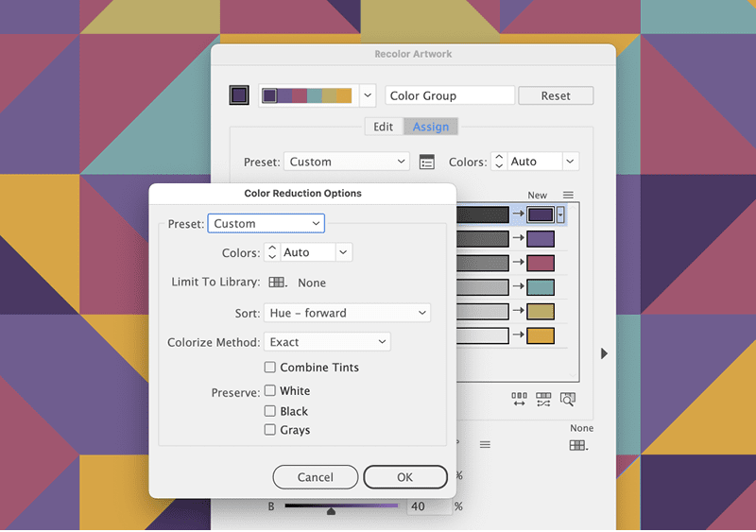Open the Color Reduction Options icon beside Preset

click(427, 162)
